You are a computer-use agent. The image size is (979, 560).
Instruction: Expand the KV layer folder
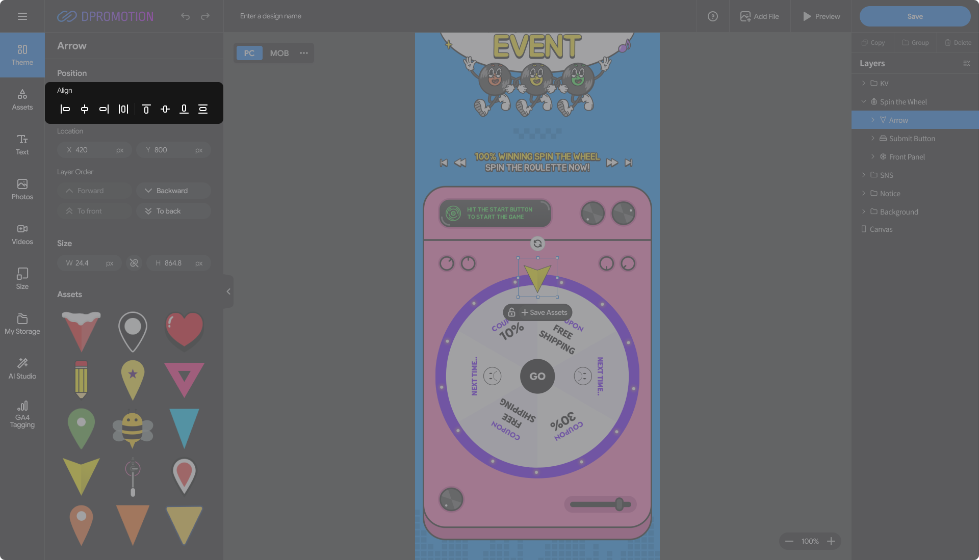click(x=864, y=83)
